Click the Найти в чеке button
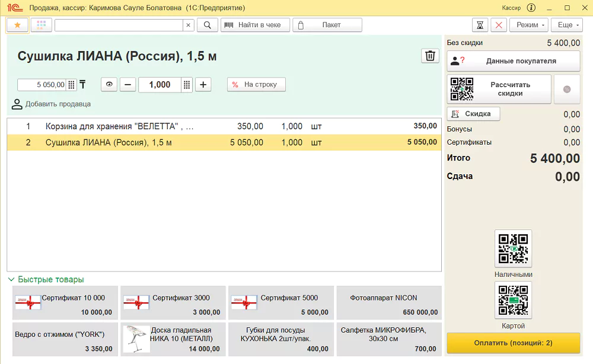The height and width of the screenshot is (364, 593). tap(255, 25)
